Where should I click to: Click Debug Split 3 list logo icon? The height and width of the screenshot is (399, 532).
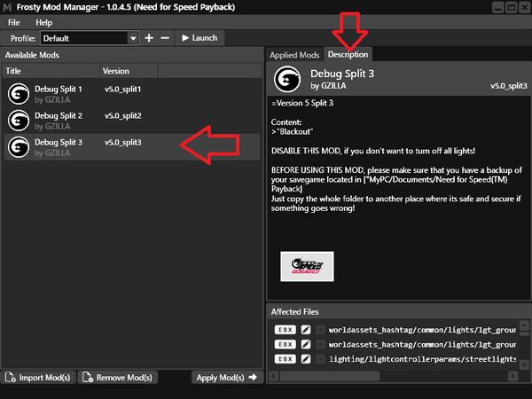click(x=19, y=147)
